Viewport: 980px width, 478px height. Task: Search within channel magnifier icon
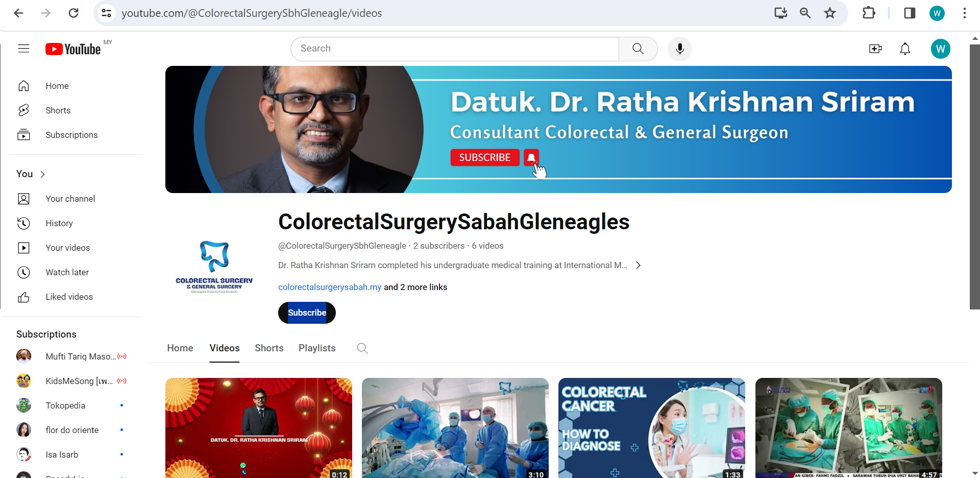362,348
